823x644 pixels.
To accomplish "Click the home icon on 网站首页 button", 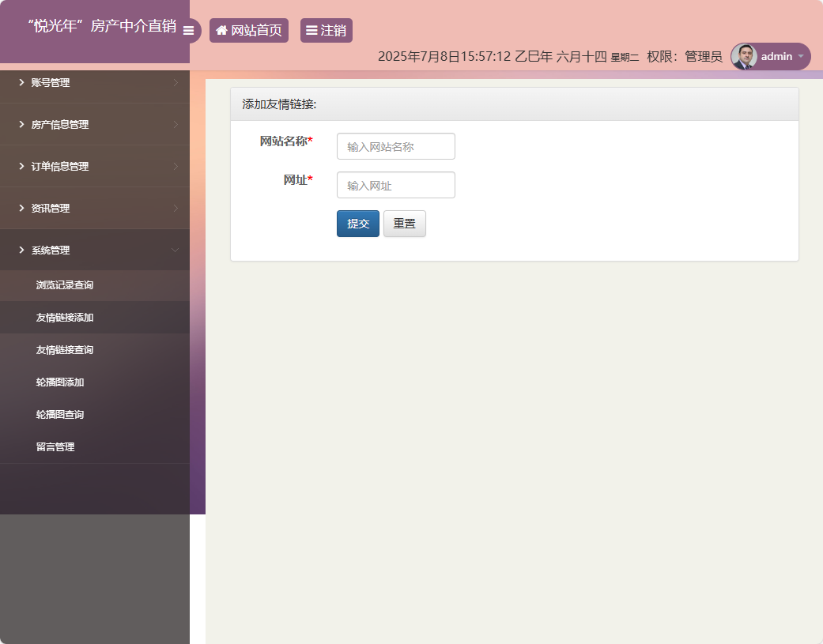I will (x=221, y=30).
